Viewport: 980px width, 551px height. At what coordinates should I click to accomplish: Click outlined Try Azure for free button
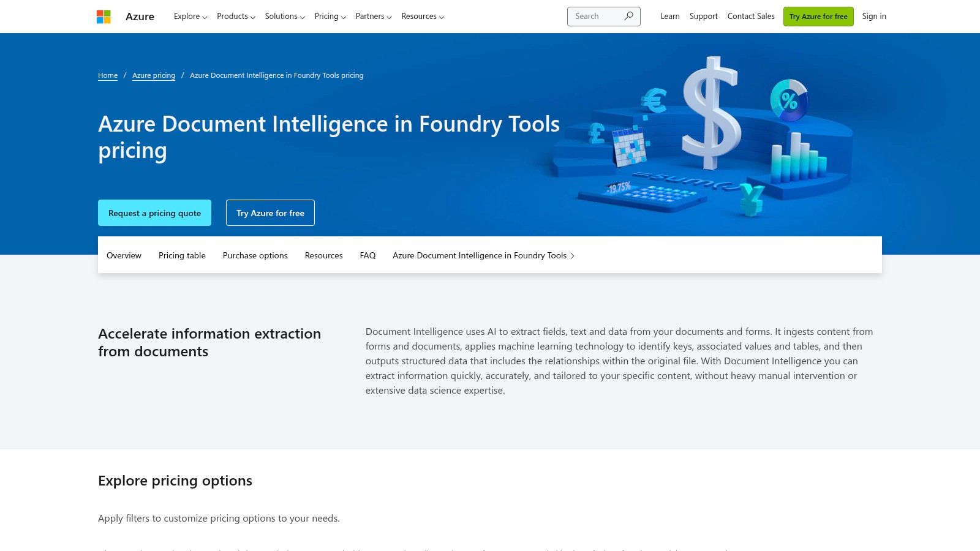270,213
